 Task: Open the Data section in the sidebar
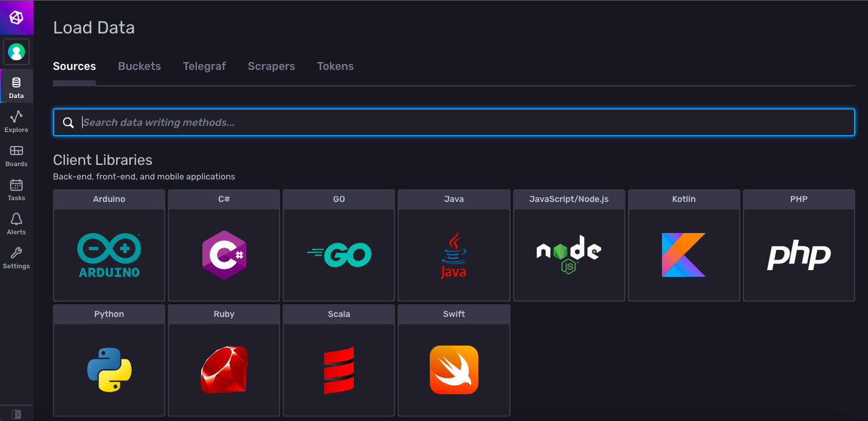click(x=16, y=85)
